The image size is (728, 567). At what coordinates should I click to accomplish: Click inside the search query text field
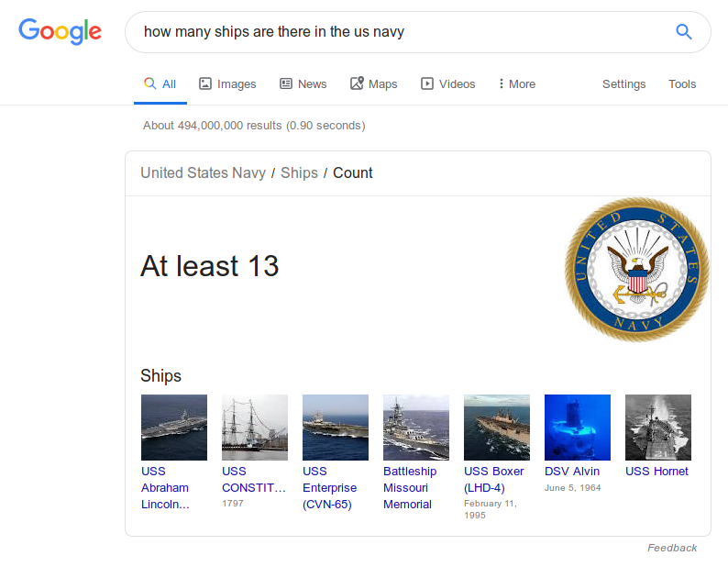[x=399, y=31]
